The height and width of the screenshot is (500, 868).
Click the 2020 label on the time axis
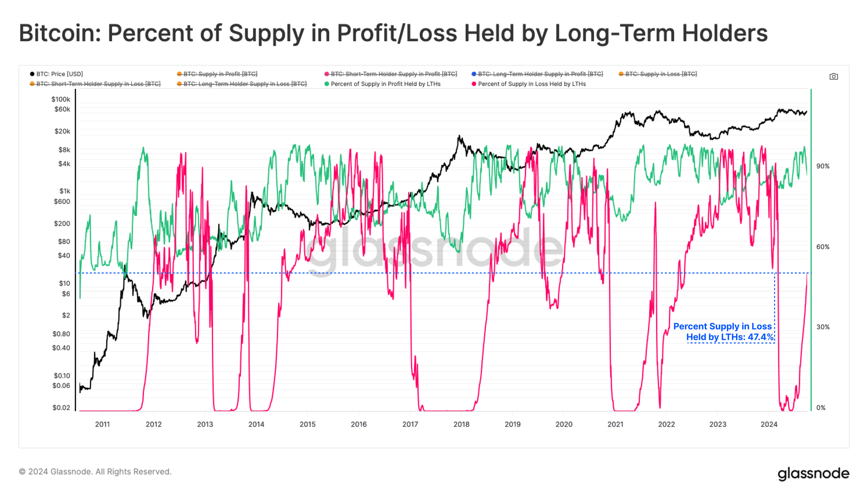pos(564,424)
